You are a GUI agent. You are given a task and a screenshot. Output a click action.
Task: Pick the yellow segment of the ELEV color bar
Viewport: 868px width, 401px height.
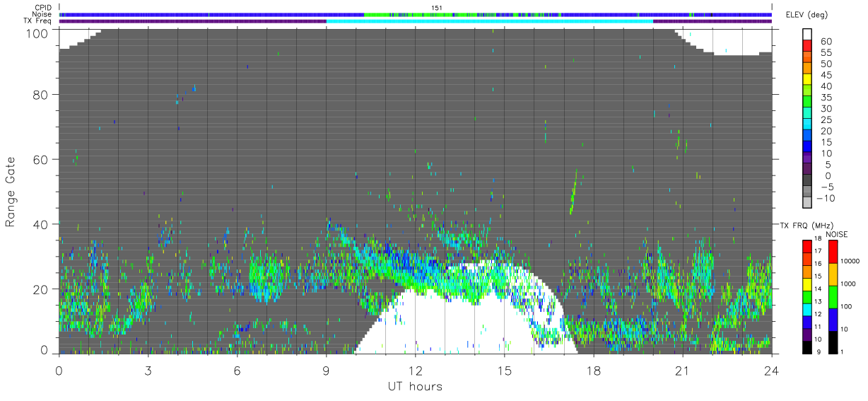pos(807,80)
